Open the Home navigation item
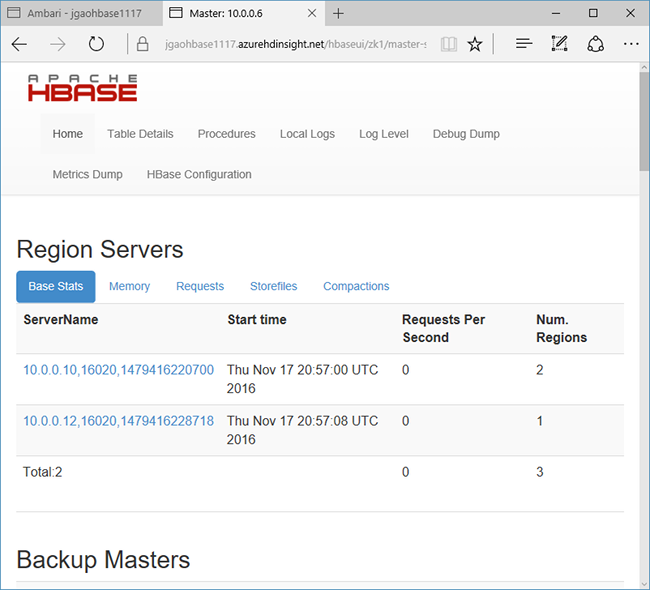 coord(68,134)
